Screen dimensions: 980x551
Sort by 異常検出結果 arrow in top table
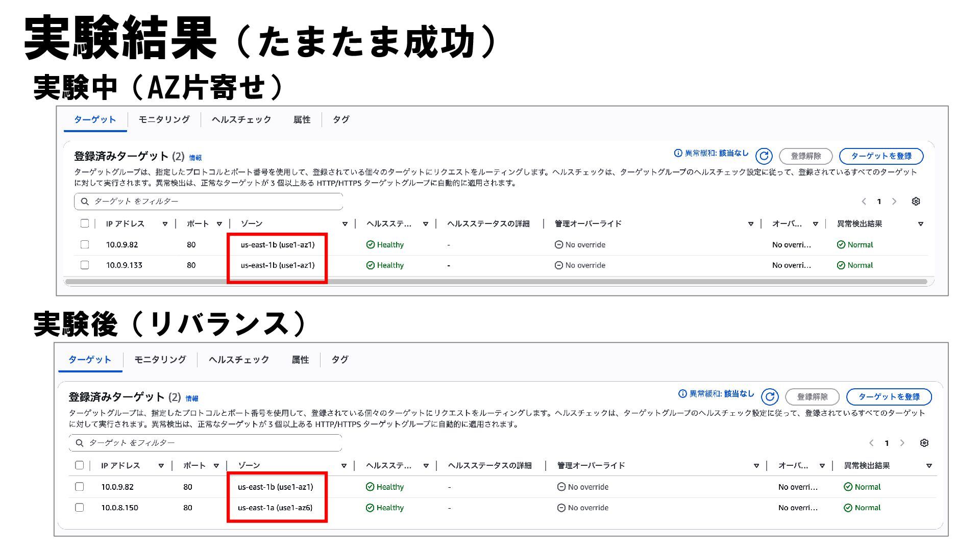(920, 224)
